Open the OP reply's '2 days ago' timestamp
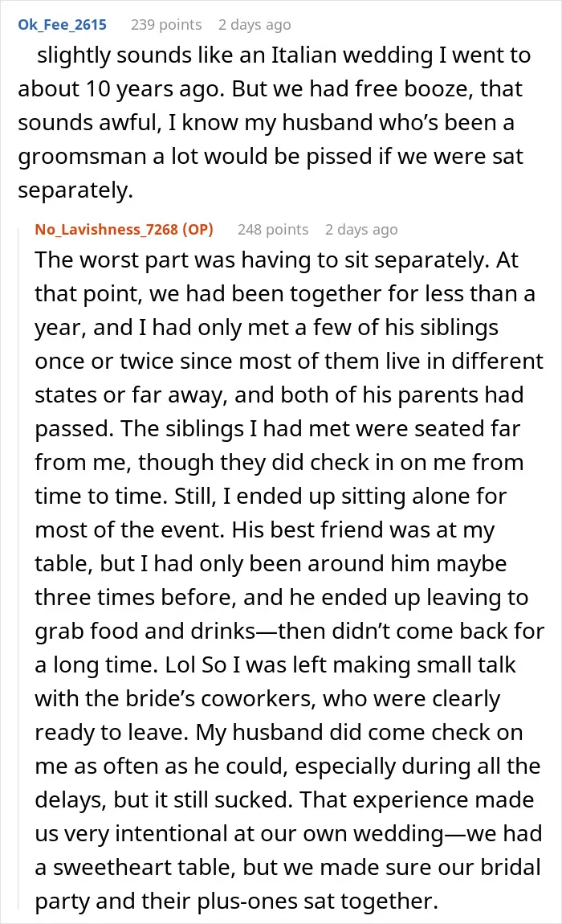 tap(361, 229)
